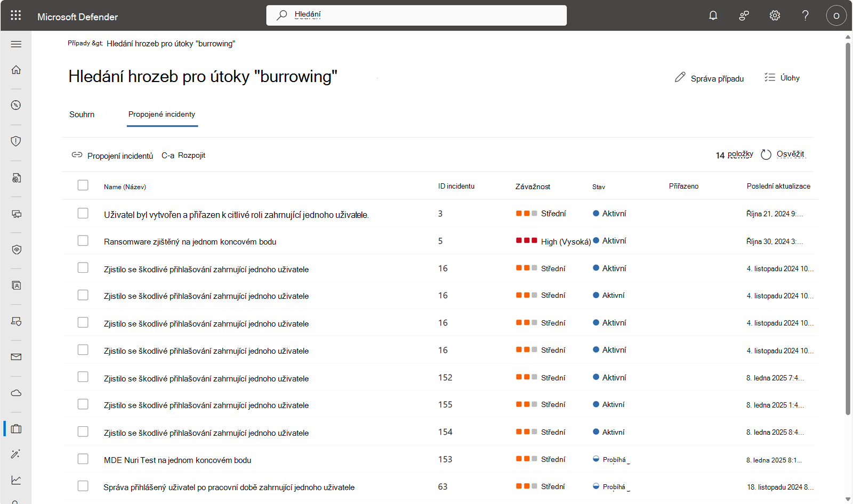Open the mail icon in sidebar
The image size is (853, 504).
pos(16,357)
